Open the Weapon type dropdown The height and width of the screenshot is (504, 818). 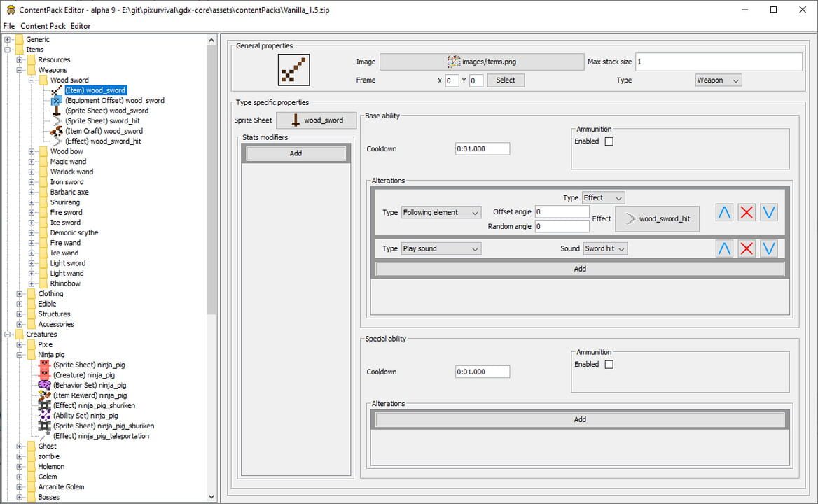(718, 80)
